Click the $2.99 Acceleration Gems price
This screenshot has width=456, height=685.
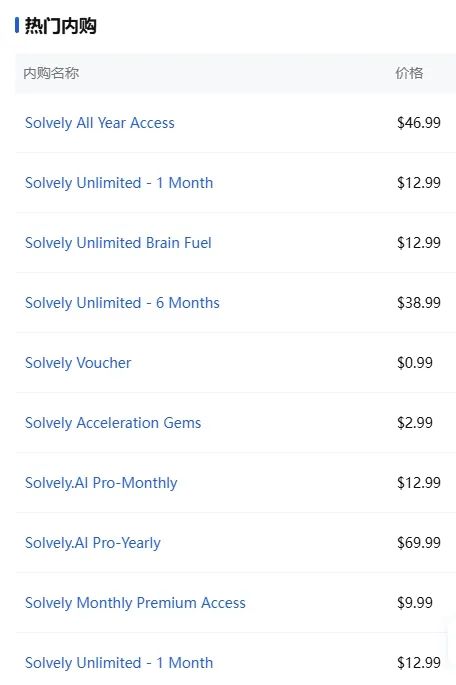tap(415, 422)
